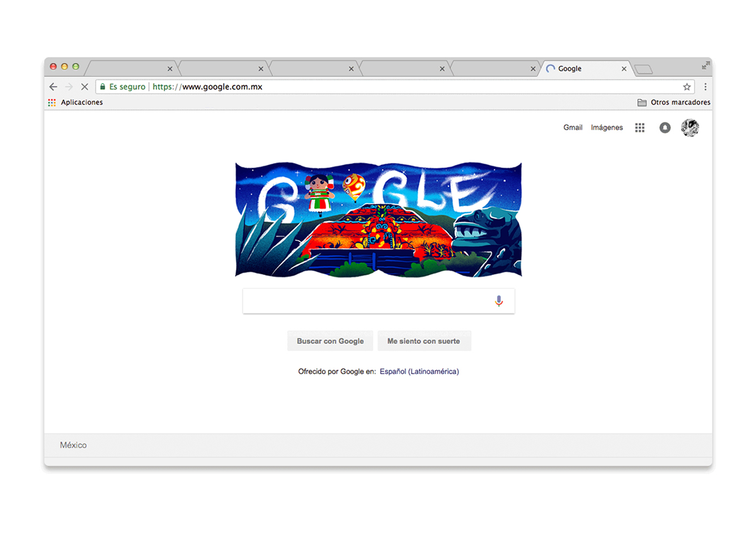Image resolution: width=756 pixels, height=542 pixels.
Task: Click the browser back arrow
Action: click(53, 87)
